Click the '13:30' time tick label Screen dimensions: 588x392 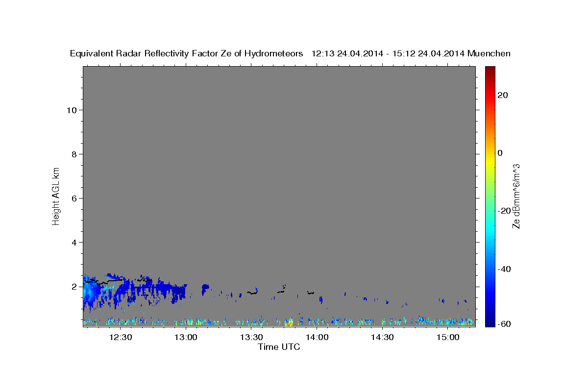point(251,337)
